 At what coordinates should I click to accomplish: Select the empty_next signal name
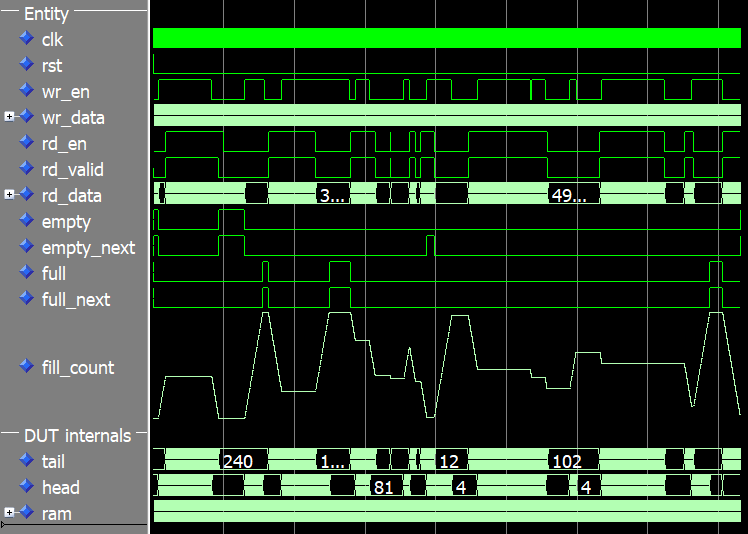tap(88, 247)
